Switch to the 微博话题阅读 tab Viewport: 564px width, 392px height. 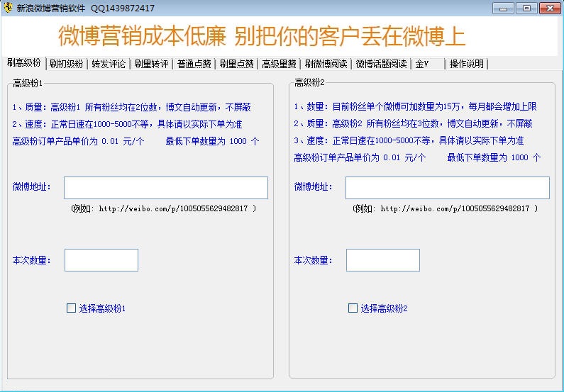click(x=381, y=64)
